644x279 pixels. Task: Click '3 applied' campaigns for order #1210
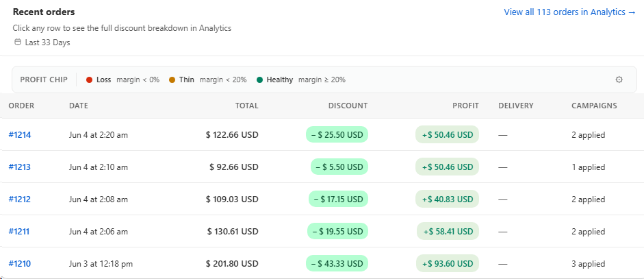(x=588, y=263)
